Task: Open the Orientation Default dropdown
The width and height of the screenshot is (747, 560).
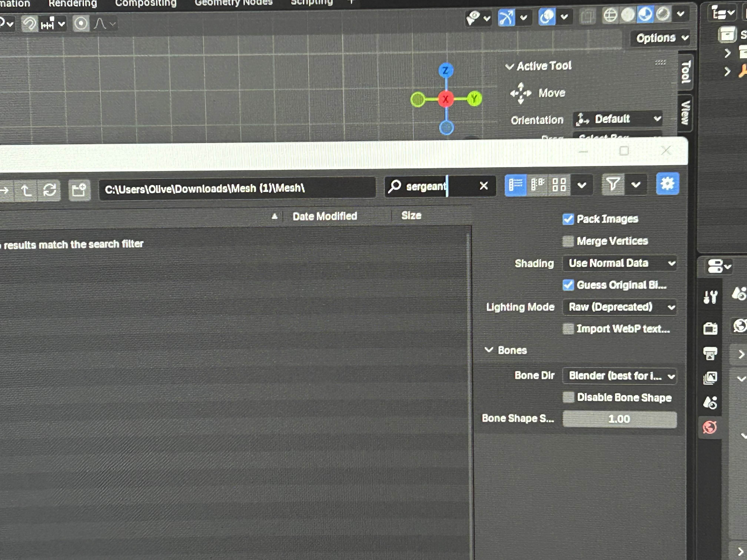Action: 618,119
